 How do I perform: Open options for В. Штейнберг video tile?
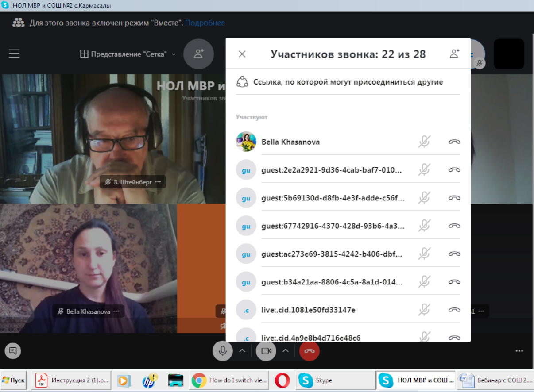point(158,182)
